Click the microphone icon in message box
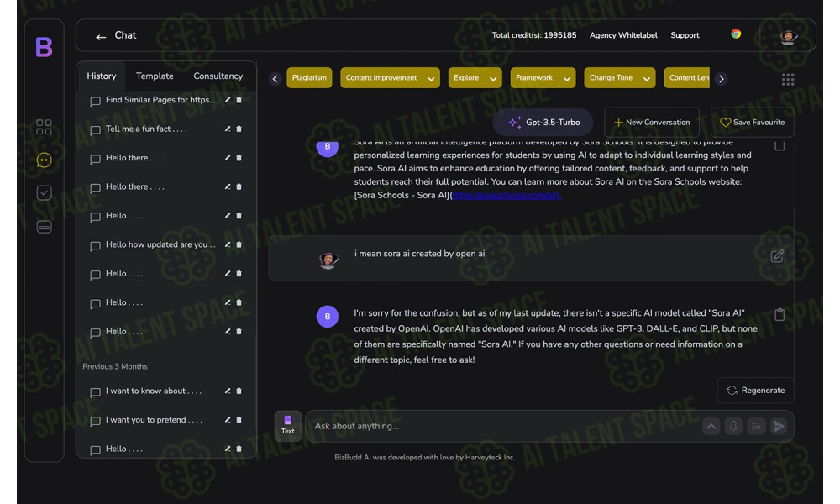 tap(733, 426)
